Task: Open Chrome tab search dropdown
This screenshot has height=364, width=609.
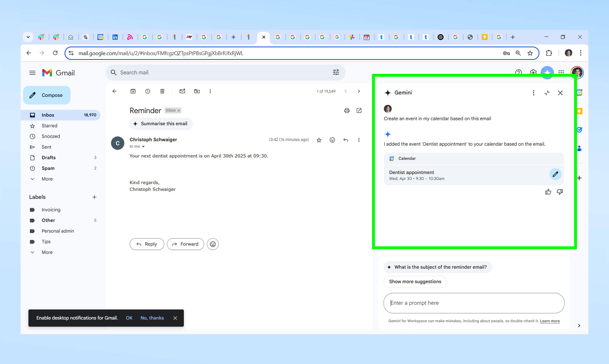Action: (28, 37)
